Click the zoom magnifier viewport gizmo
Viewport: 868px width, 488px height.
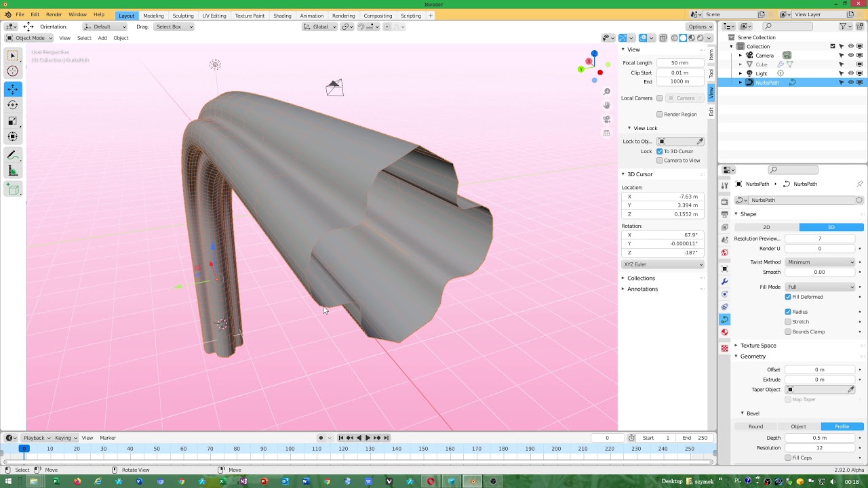607,91
